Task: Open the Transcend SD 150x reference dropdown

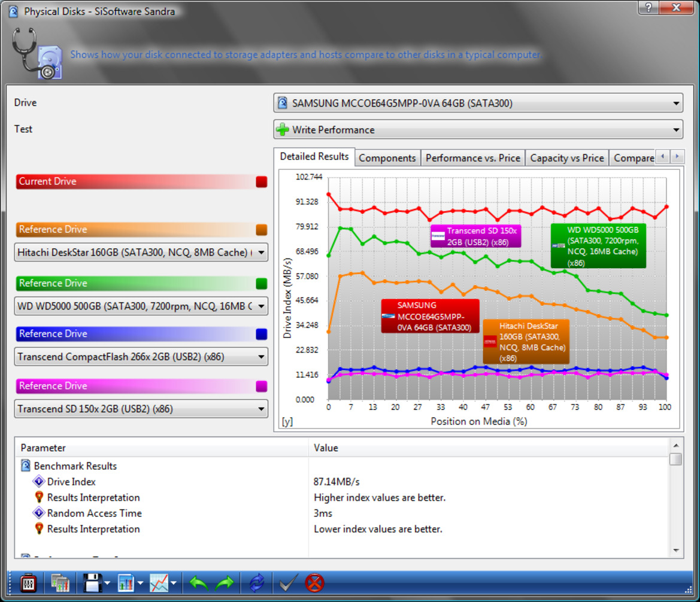Action: point(141,409)
